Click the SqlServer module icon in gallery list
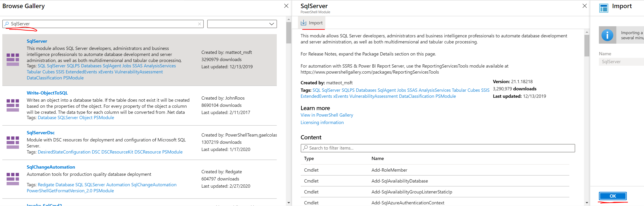The width and height of the screenshot is (644, 206). click(13, 60)
